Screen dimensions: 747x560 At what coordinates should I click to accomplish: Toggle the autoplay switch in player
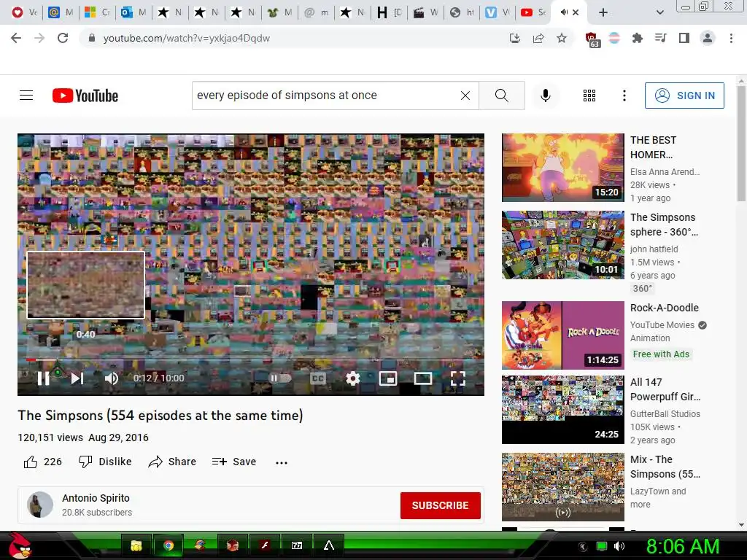click(280, 378)
